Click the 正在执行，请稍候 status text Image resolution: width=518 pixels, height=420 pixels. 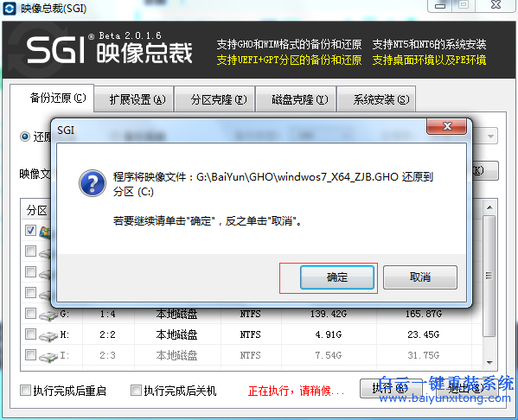tap(296, 391)
